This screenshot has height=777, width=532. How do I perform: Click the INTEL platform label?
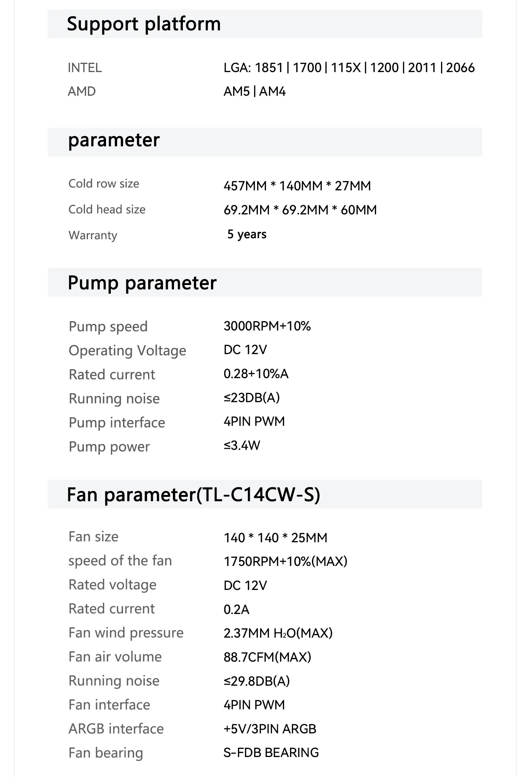85,68
